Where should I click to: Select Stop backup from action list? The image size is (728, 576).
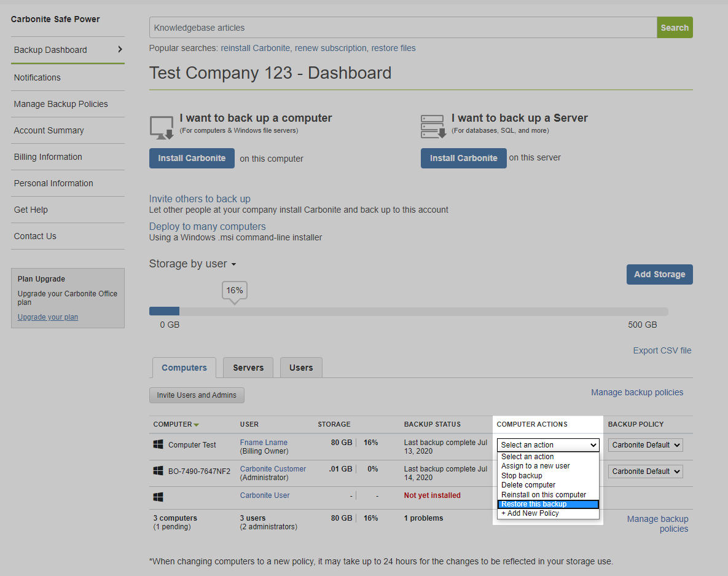(x=522, y=476)
